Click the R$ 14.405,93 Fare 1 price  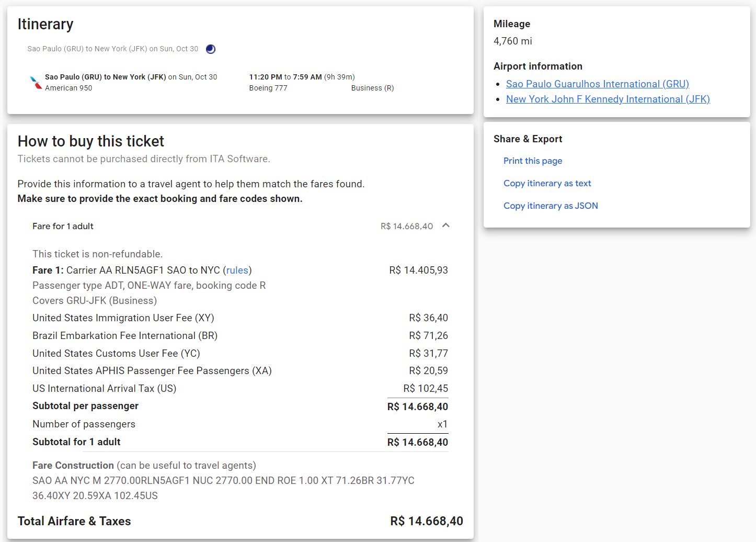418,270
